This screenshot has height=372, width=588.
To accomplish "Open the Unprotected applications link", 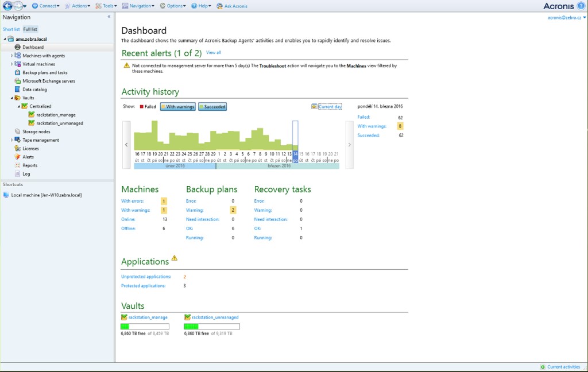I will tap(146, 277).
